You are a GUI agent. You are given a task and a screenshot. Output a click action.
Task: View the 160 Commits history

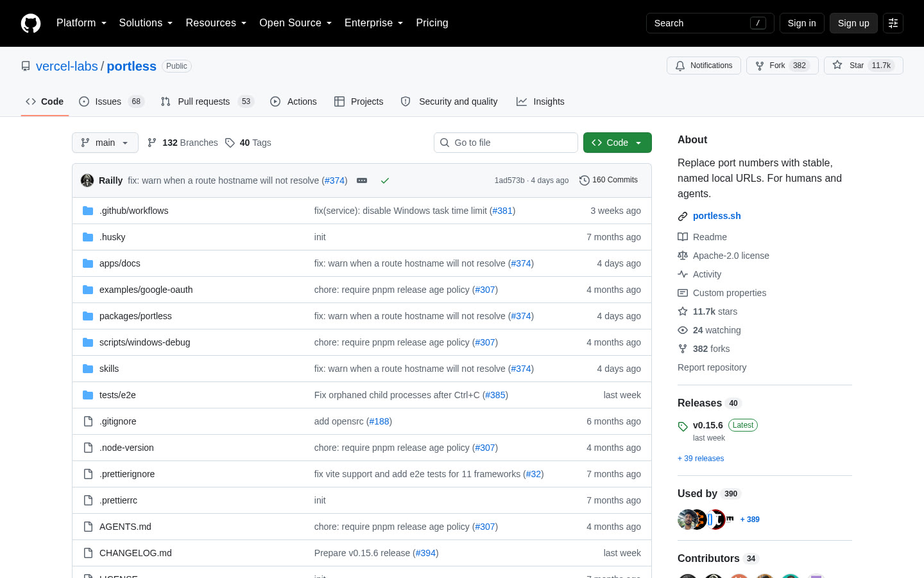click(x=608, y=180)
